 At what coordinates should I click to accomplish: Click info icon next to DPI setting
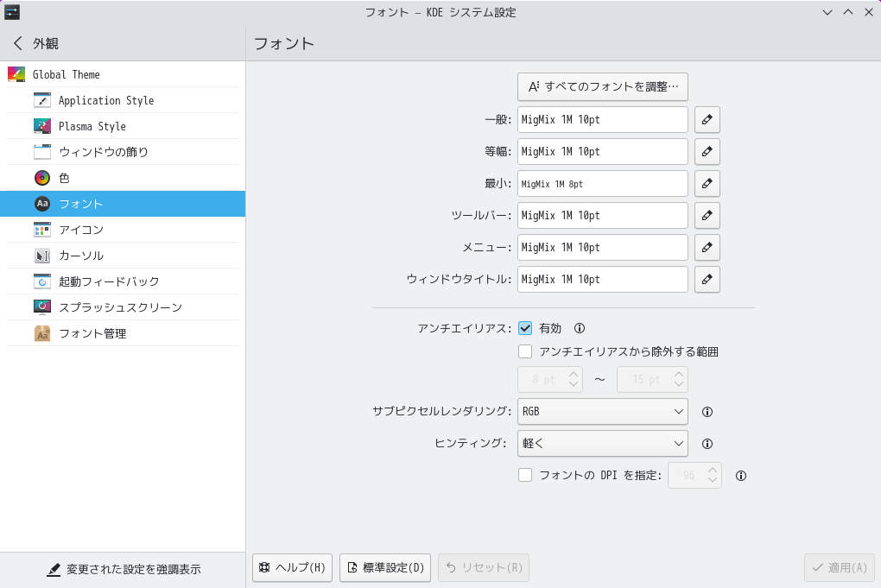741,476
